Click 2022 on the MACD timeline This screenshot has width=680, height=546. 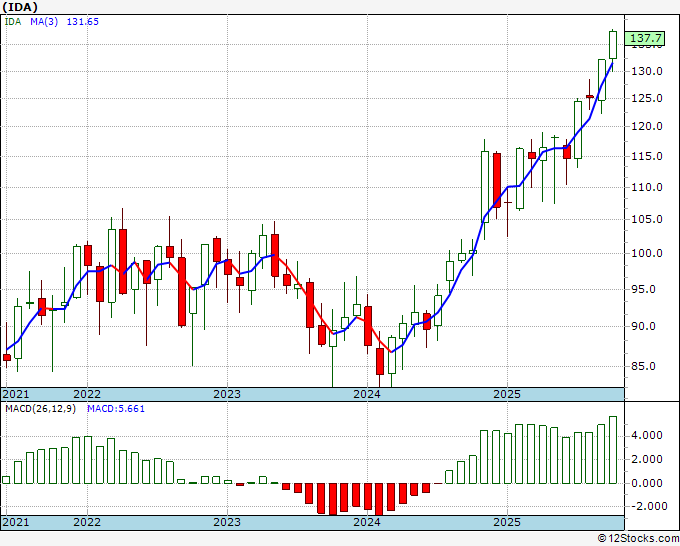(x=87, y=522)
